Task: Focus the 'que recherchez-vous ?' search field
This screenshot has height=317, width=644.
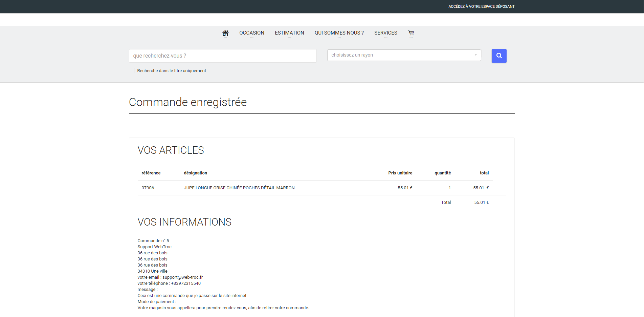Action: click(x=223, y=56)
